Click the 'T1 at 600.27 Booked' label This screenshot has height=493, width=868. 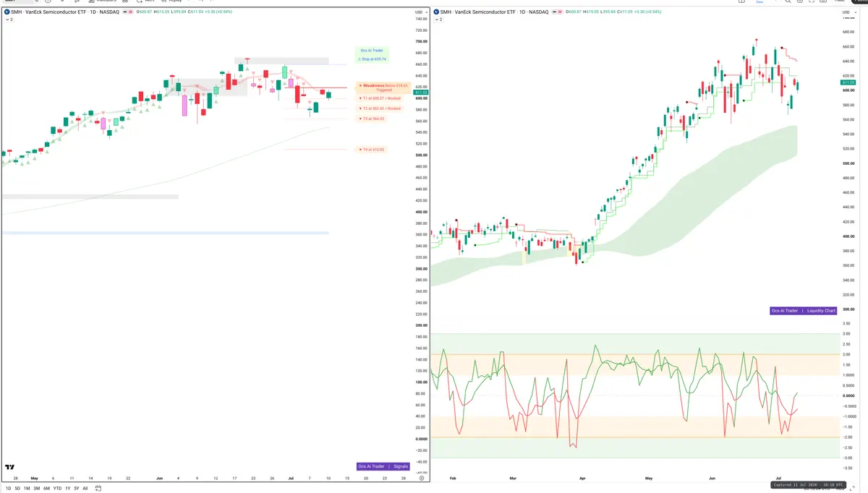[380, 98]
